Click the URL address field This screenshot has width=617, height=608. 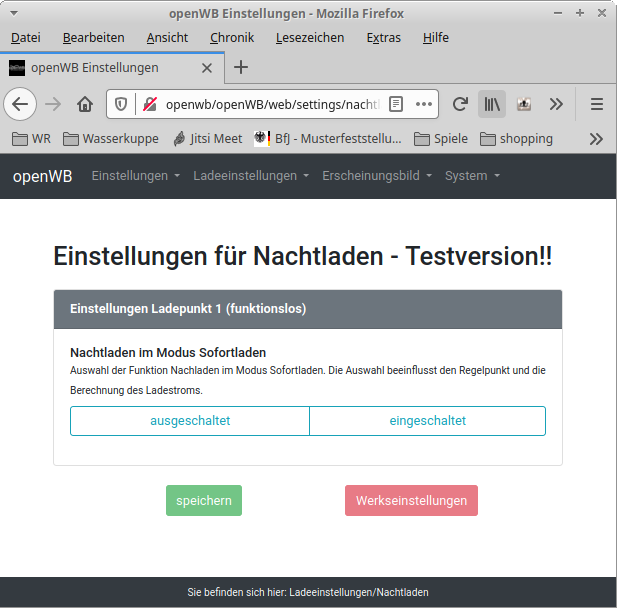coord(272,104)
